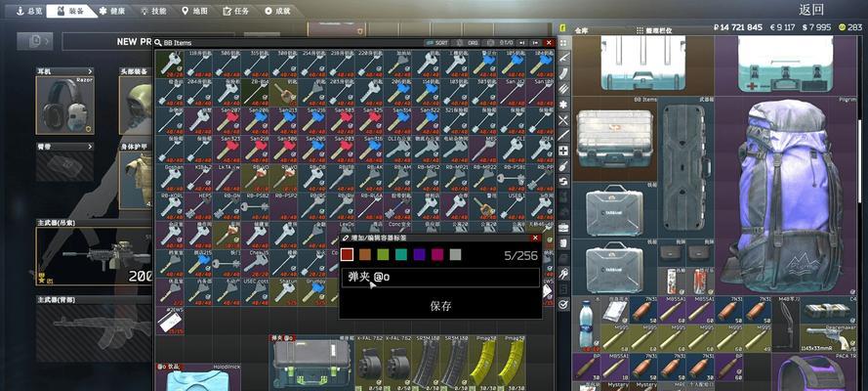This screenshot has height=391, width=868.
Task: Select the ammo rounds stash filter icon
Action: click(x=563, y=89)
